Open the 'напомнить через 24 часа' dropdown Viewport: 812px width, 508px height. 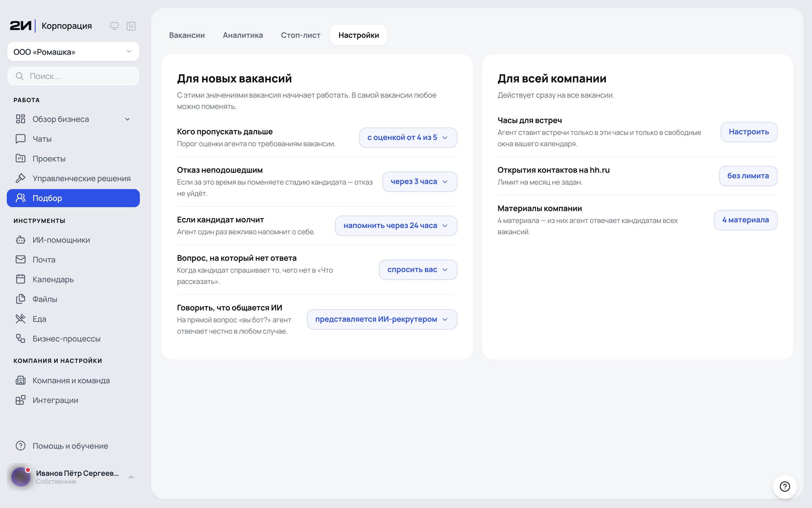tap(396, 225)
